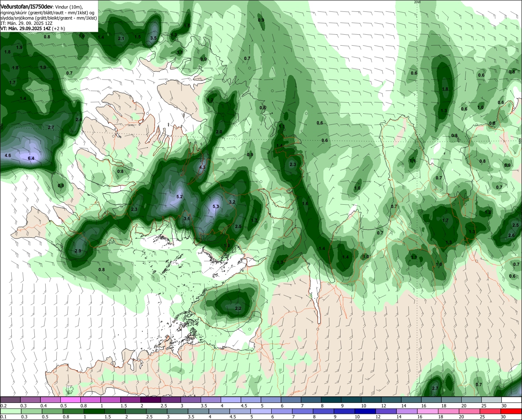Pick the bright red swatch after 30 in the lower scale
The width and height of the screenshot is (522, 420).
coord(512,411)
